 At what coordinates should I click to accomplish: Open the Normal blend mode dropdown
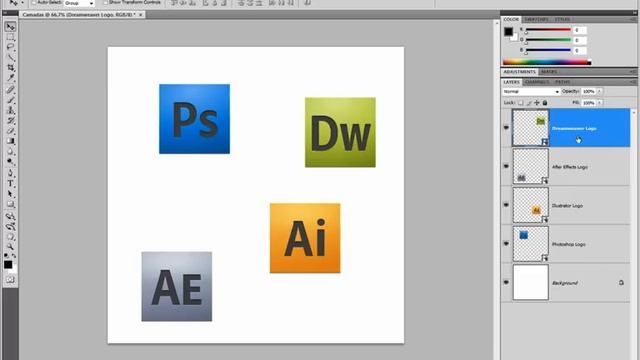tap(531, 92)
